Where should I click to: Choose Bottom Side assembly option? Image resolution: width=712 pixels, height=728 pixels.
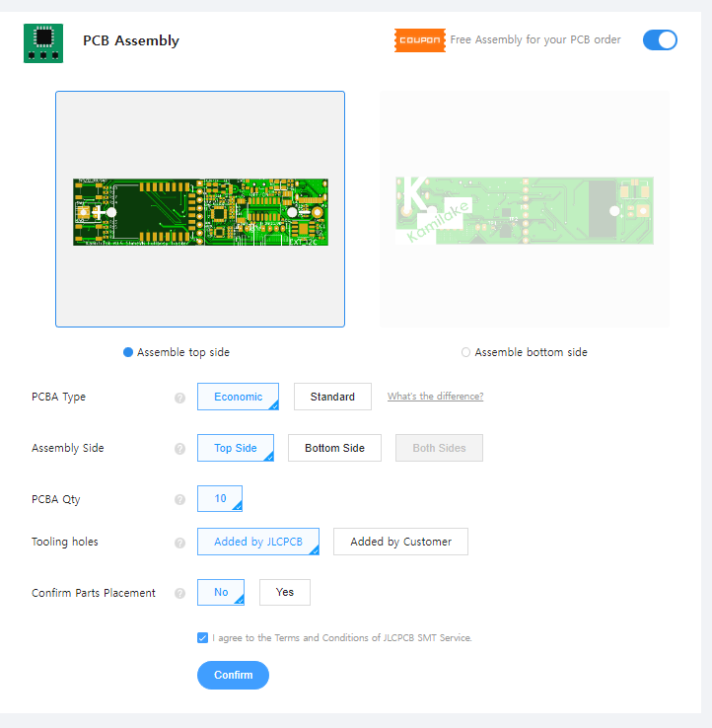334,448
